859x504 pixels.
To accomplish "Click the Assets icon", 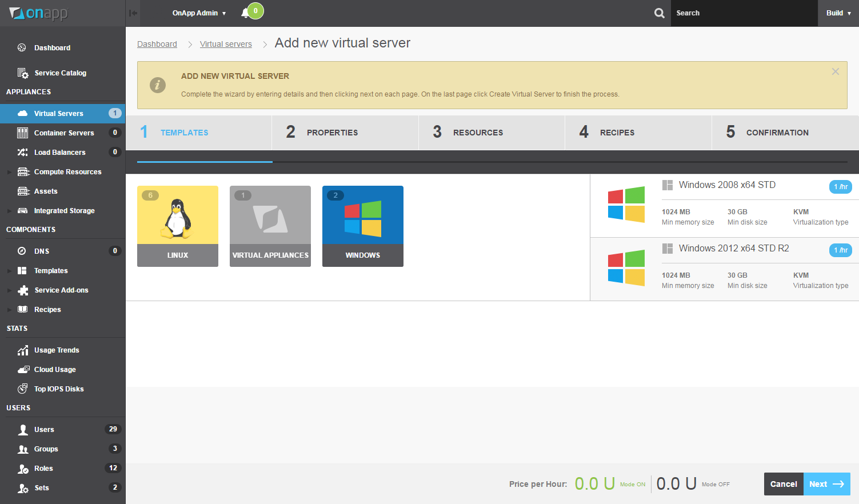I will pyautogui.click(x=23, y=191).
